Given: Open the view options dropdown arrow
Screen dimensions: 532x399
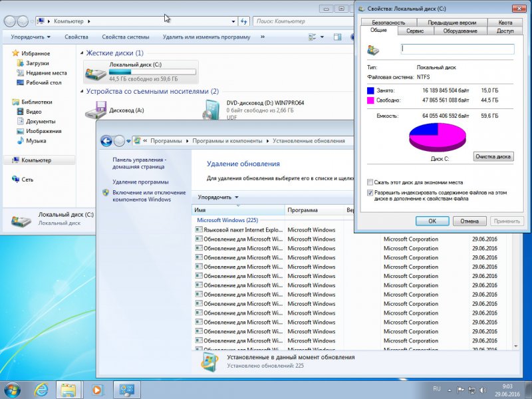Looking at the screenshot, I should tap(322, 37).
